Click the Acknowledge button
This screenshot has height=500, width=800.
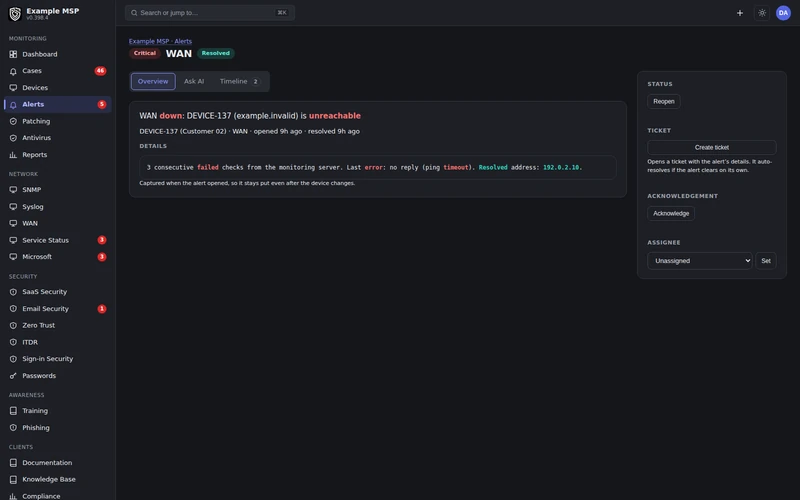[x=671, y=213]
